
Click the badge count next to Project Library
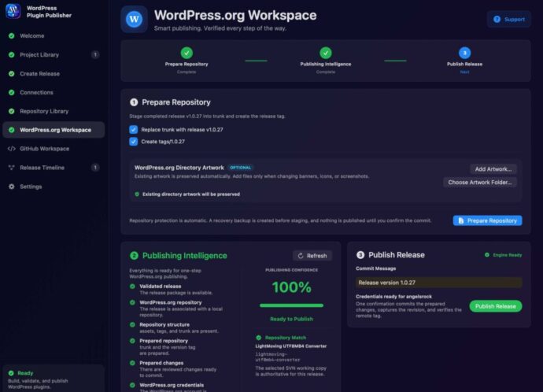(95, 55)
